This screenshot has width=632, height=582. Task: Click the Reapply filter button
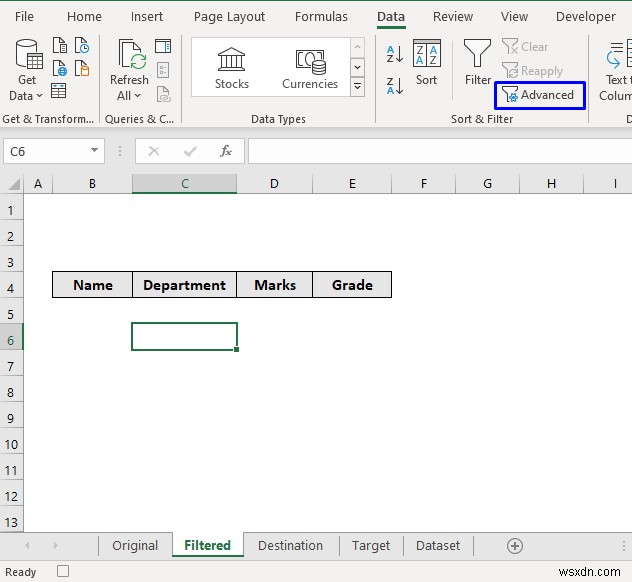pos(532,71)
